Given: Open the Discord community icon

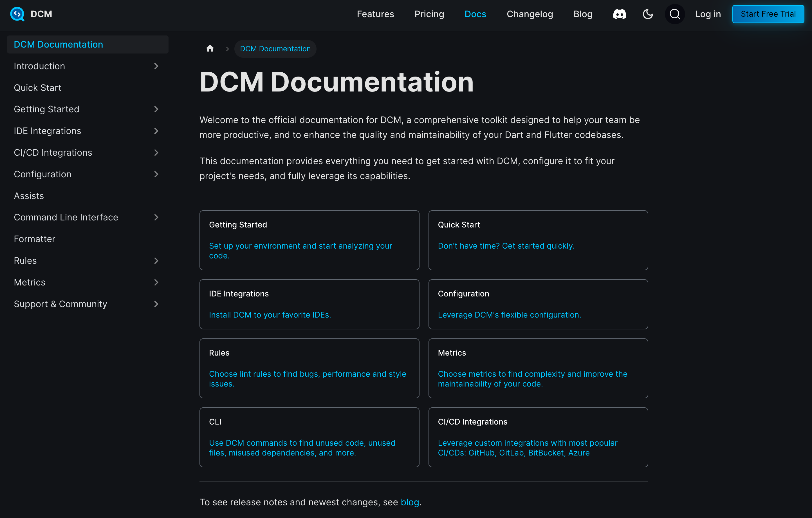Looking at the screenshot, I should pos(620,14).
